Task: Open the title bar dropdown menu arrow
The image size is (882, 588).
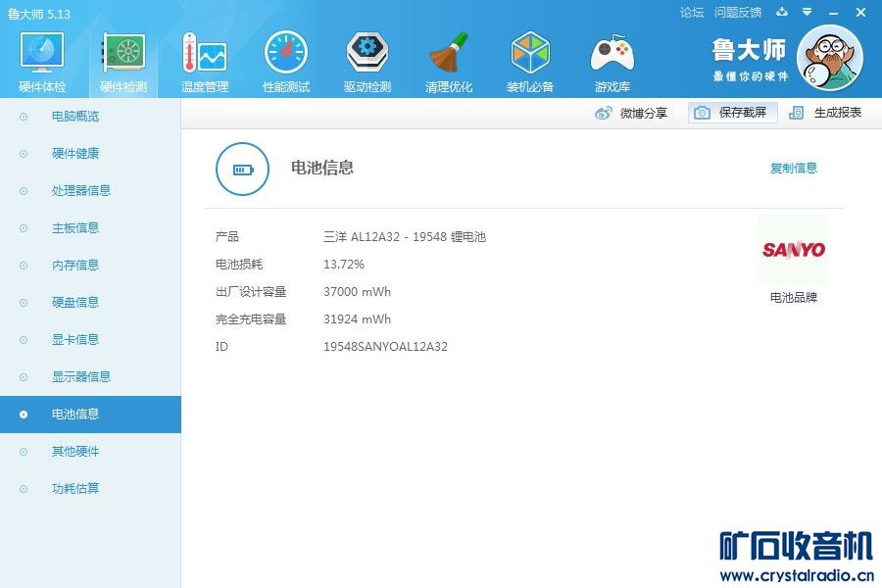Action: [x=808, y=12]
